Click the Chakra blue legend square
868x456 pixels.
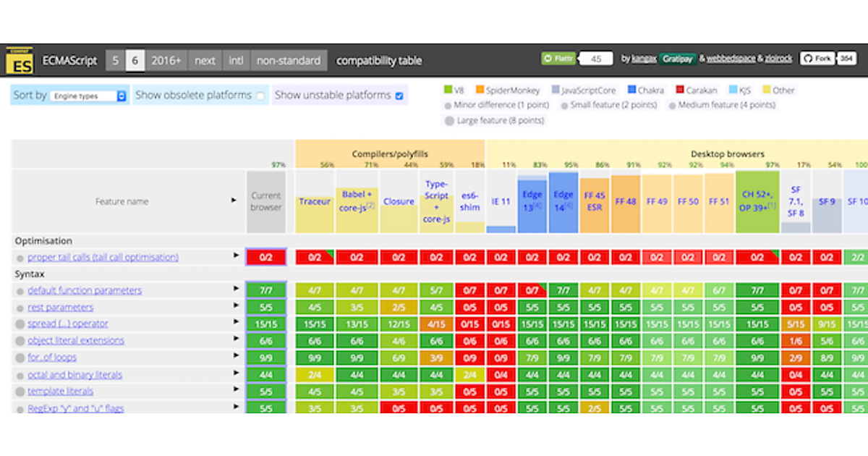(632, 90)
